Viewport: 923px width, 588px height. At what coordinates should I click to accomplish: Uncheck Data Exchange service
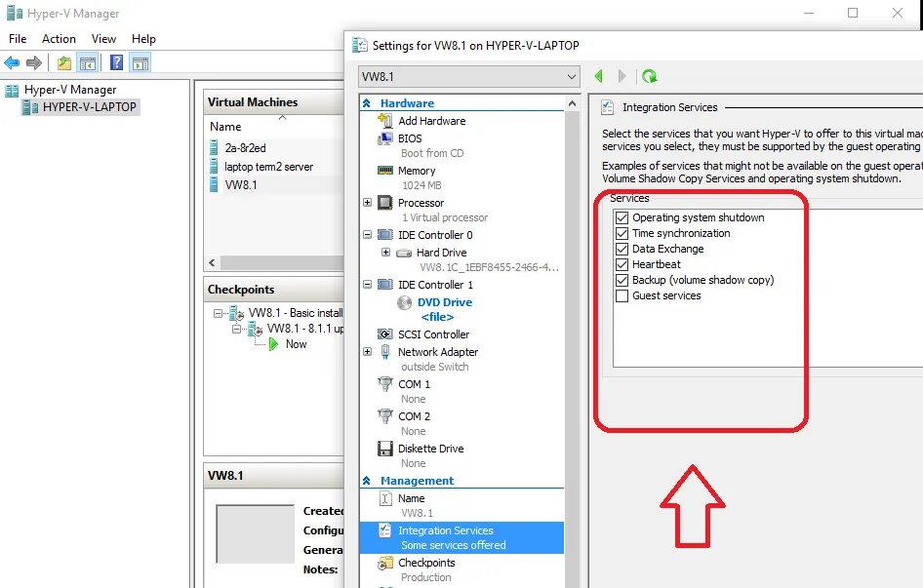[x=622, y=249]
